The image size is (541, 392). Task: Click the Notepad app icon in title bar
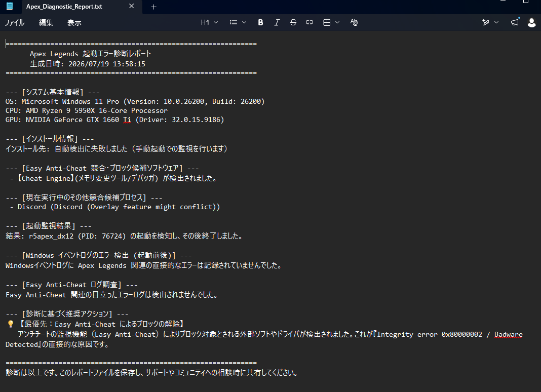pyautogui.click(x=10, y=6)
